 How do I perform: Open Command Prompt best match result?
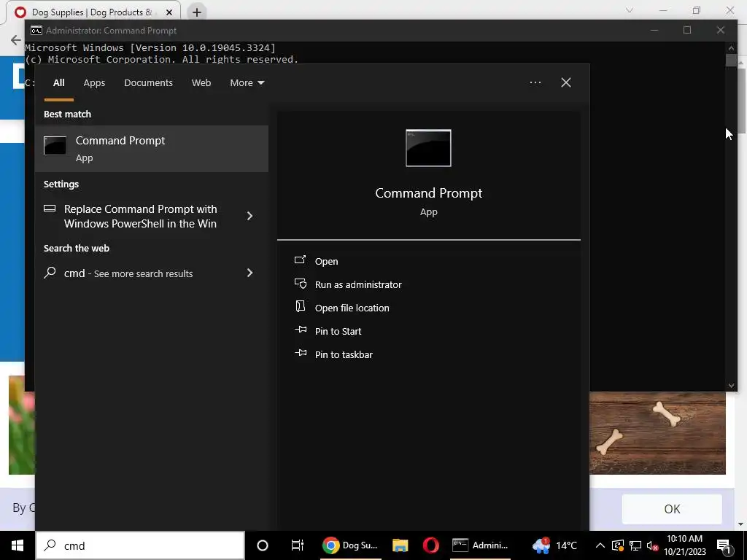tap(152, 149)
